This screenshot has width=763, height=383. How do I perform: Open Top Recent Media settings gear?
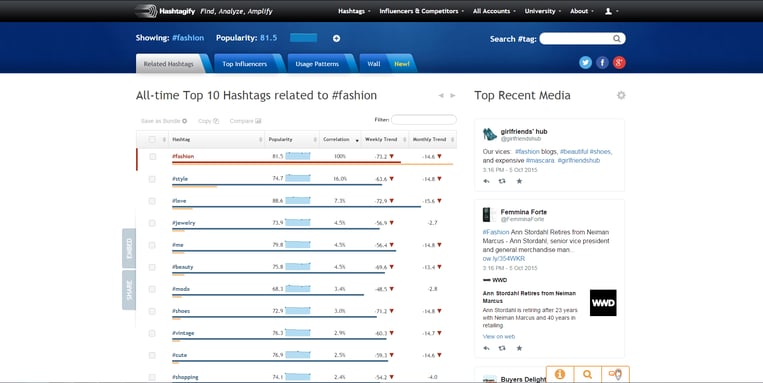pyautogui.click(x=621, y=95)
